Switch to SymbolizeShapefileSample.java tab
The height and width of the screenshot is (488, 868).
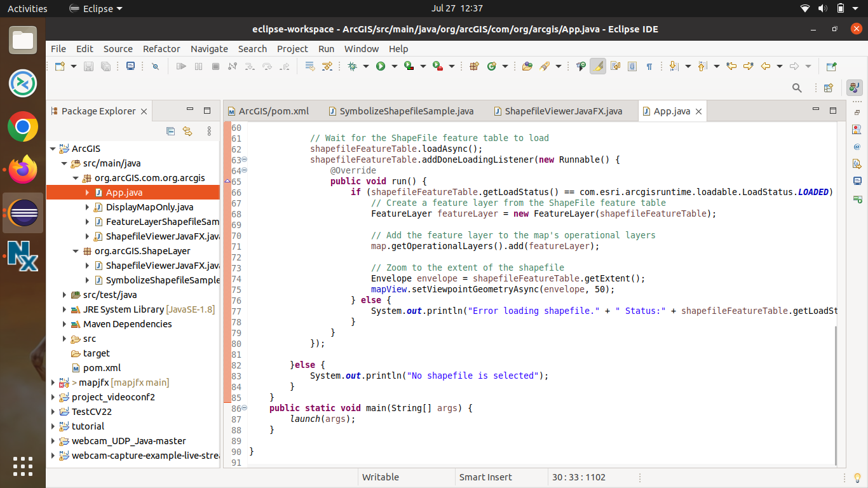pos(401,111)
